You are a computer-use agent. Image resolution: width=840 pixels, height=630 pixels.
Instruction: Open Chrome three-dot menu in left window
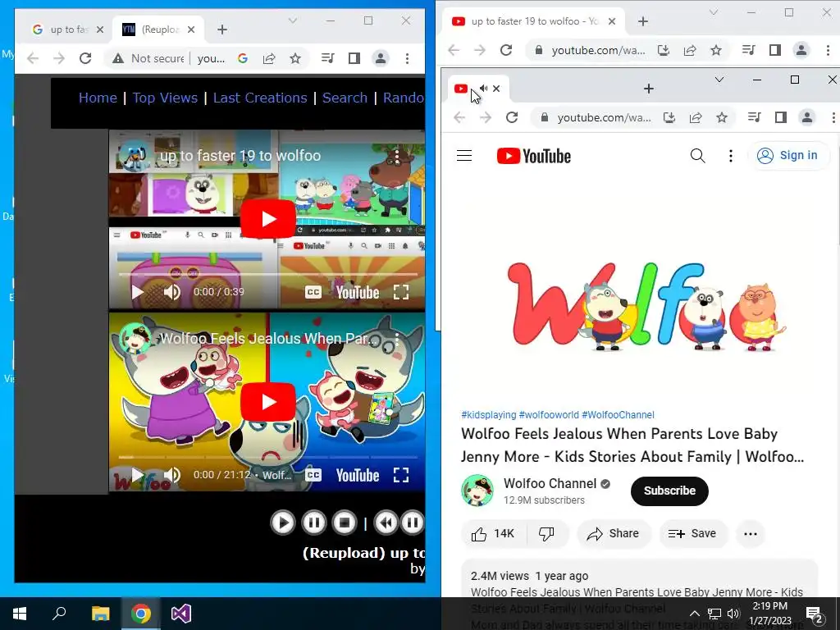click(x=407, y=58)
